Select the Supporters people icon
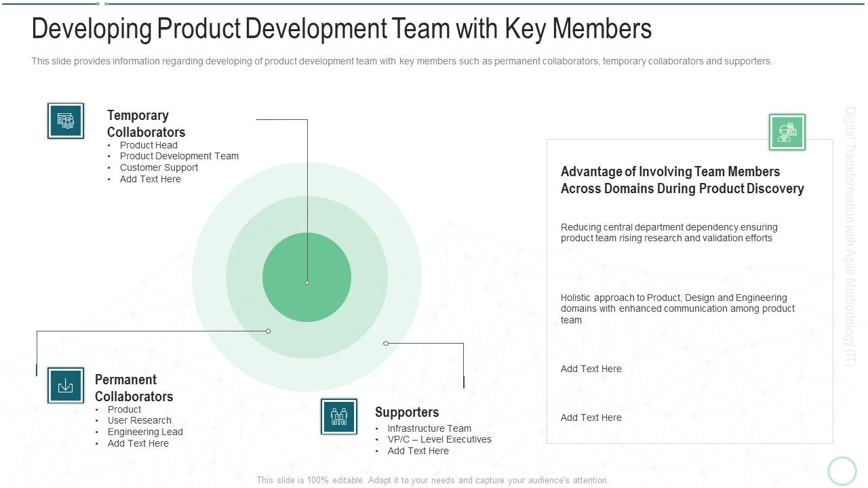The height and width of the screenshot is (488, 868). point(339,416)
